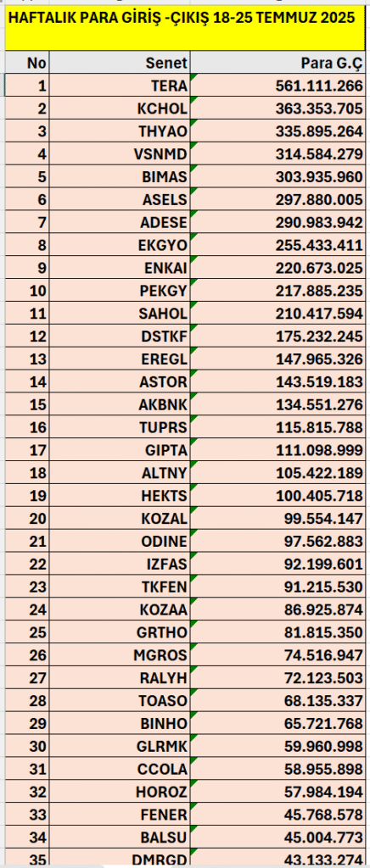
Task: Click the row number 30 cell
Action: click(28, 744)
